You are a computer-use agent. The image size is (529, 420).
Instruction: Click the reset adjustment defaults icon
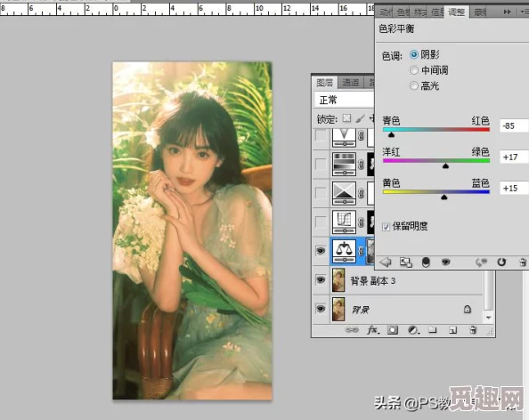click(x=501, y=262)
